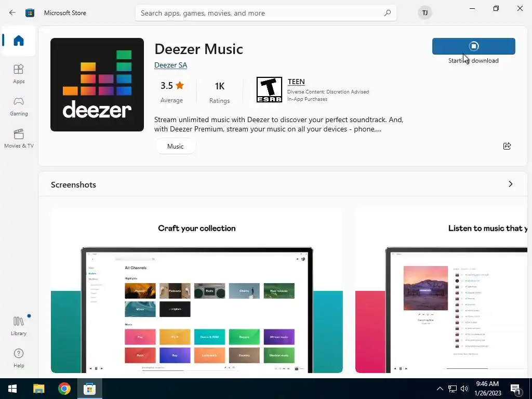View the 3.5 star average rating
Screen dimensions: 532x399
171,91
